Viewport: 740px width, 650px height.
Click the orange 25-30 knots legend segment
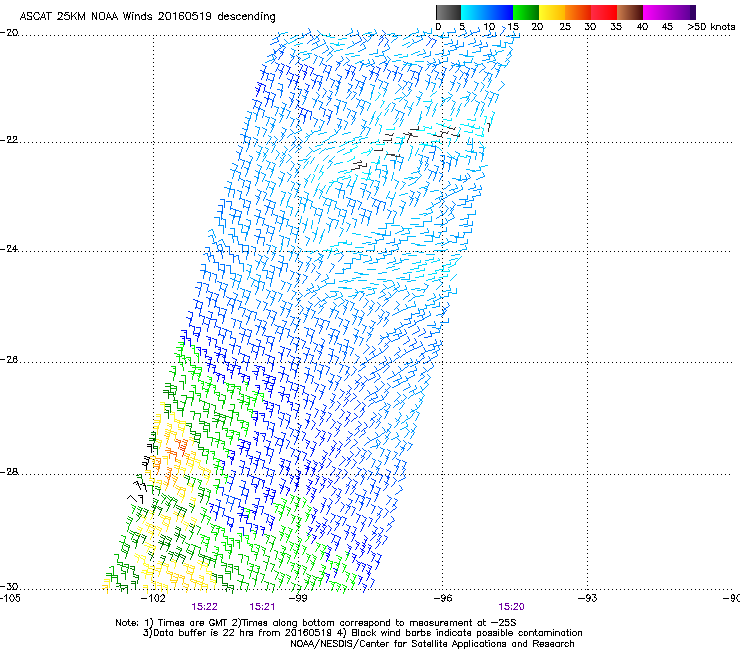tap(578, 12)
